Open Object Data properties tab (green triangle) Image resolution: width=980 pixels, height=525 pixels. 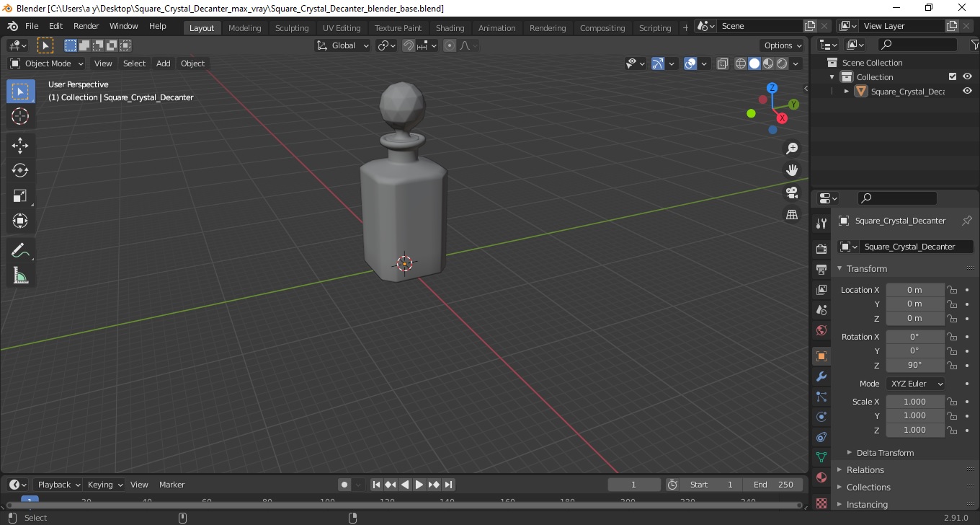pos(821,457)
